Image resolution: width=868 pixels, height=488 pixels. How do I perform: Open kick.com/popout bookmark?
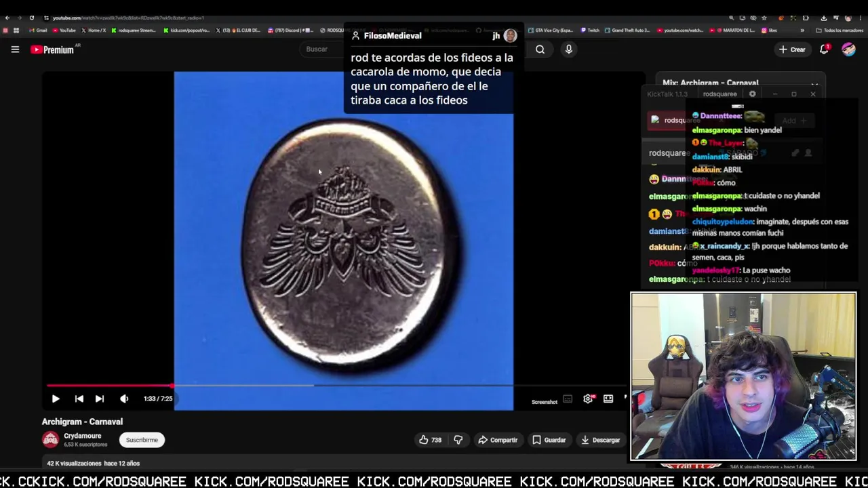click(x=186, y=30)
